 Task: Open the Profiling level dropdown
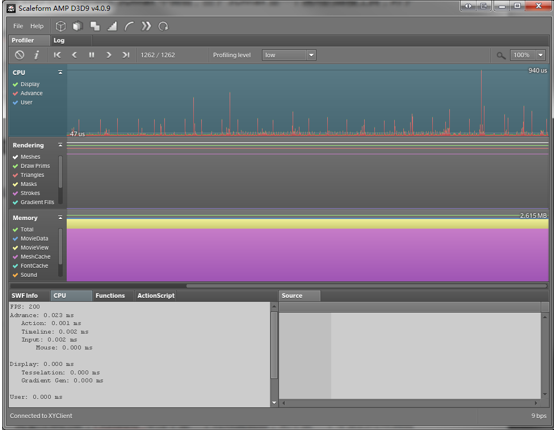(289, 55)
